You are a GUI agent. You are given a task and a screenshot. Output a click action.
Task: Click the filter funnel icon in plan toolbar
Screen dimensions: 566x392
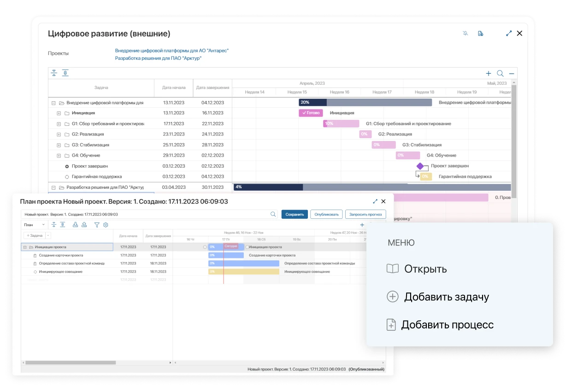97,225
